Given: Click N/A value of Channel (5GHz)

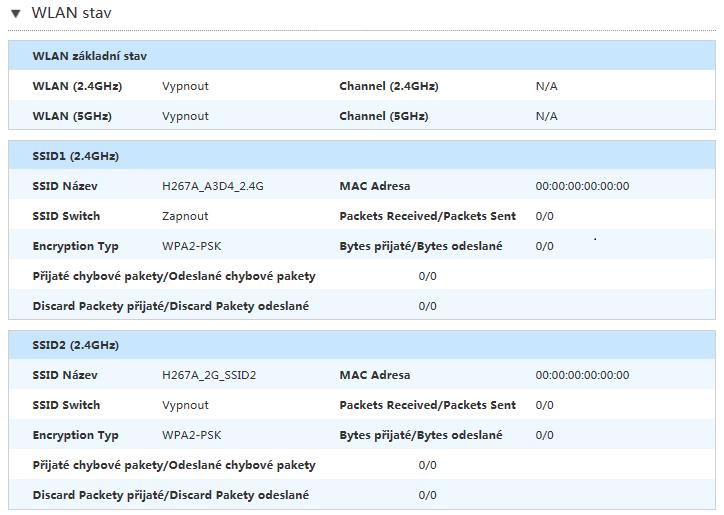Looking at the screenshot, I should (546, 116).
